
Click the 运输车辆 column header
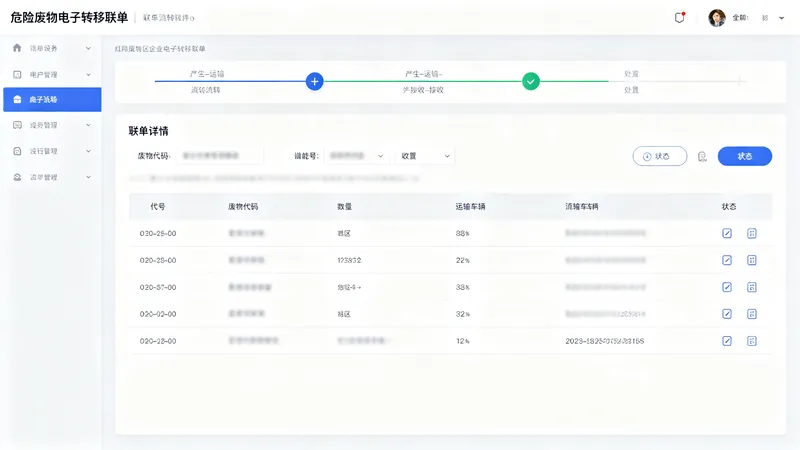coord(470,207)
